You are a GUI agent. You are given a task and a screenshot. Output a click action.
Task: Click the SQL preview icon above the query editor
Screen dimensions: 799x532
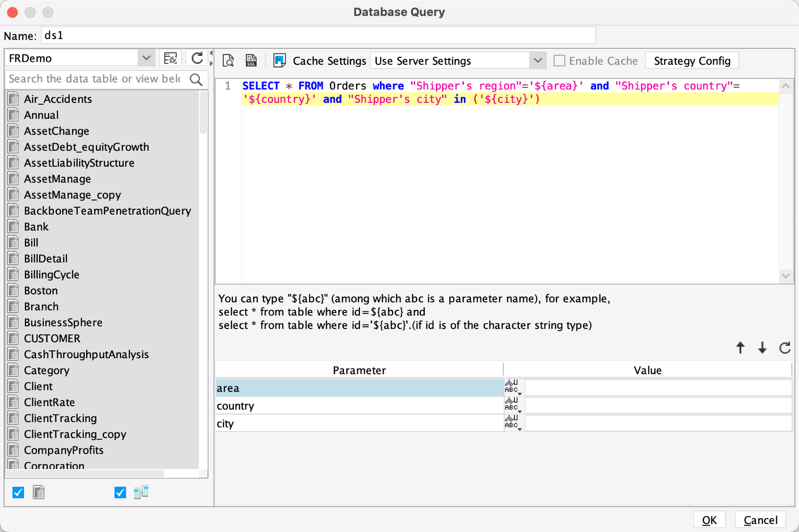228,60
